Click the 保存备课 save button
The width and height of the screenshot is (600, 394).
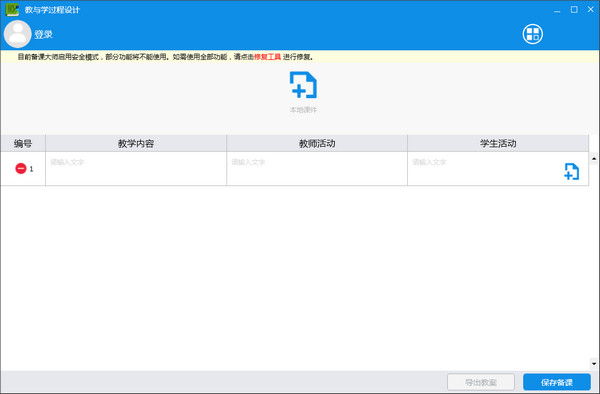[557, 382]
